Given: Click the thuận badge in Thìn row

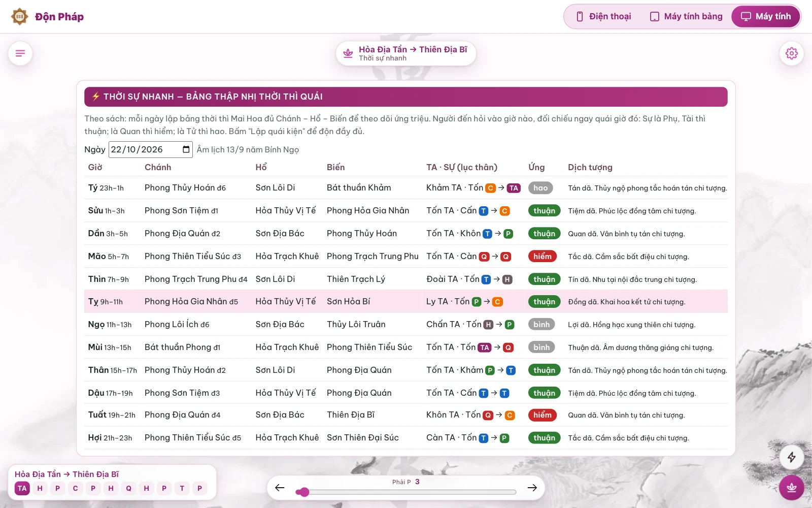Looking at the screenshot, I should tap(544, 279).
